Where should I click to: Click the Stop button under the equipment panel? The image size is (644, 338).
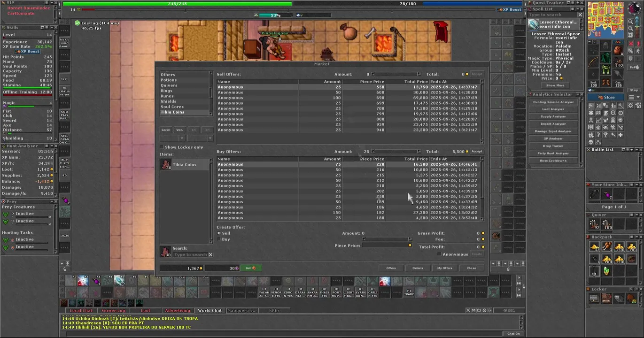click(634, 90)
